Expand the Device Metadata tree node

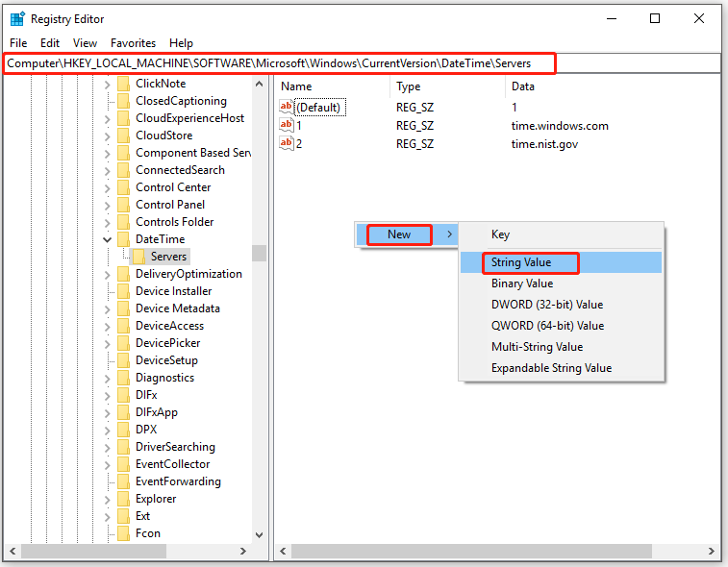point(108,309)
